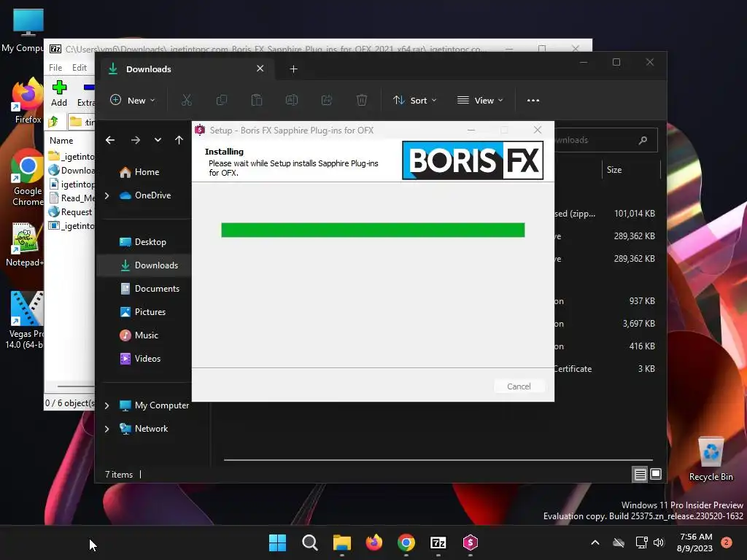Click the Size column header
Screen dimensions: 747x560
point(614,169)
